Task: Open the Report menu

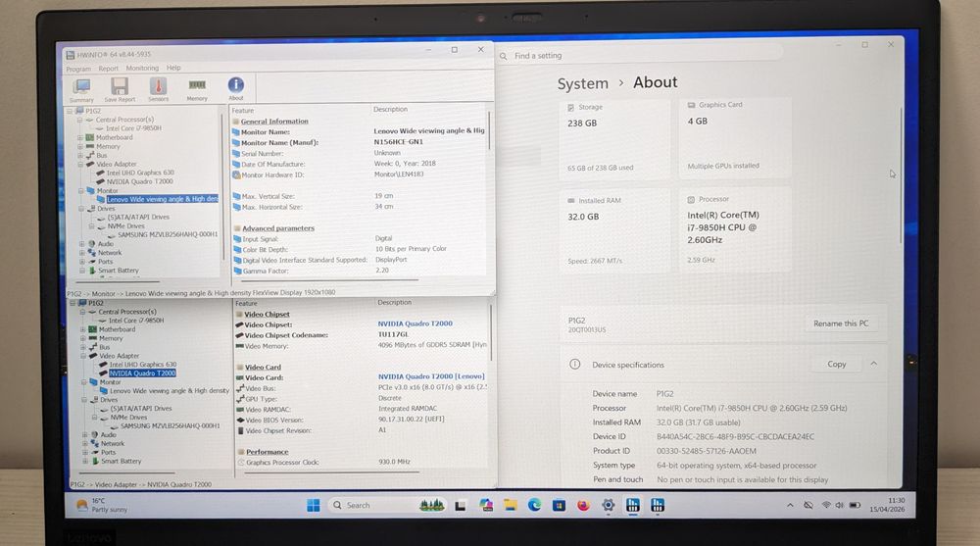Action: point(108,69)
